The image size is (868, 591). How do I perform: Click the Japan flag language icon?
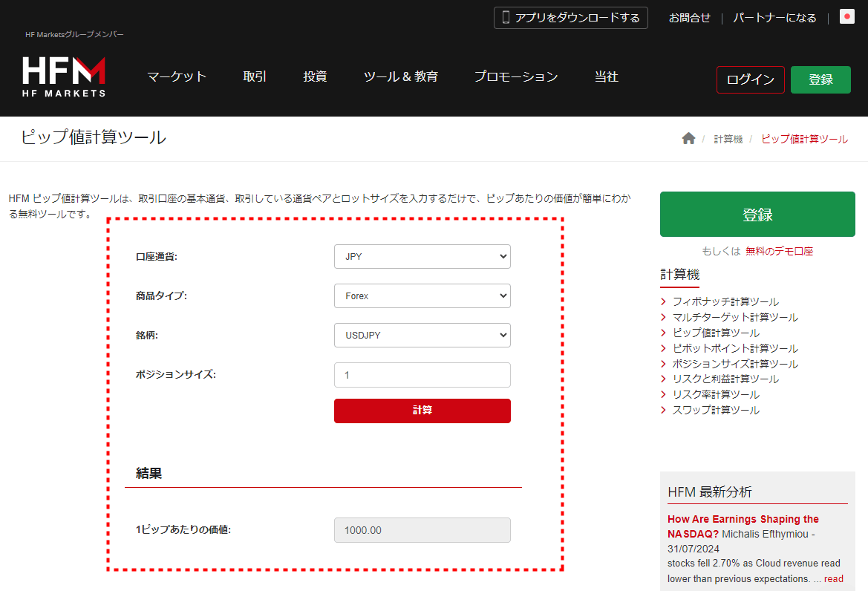tap(846, 16)
